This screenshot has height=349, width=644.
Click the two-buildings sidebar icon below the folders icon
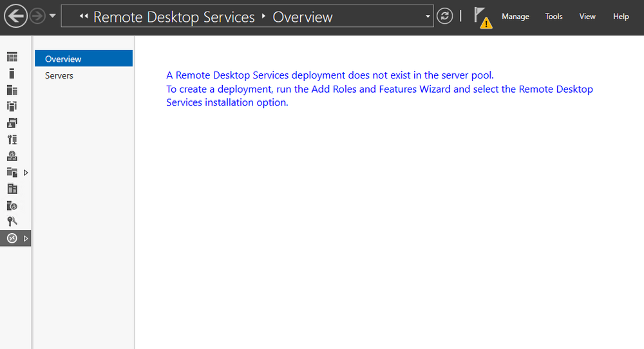tap(12, 189)
